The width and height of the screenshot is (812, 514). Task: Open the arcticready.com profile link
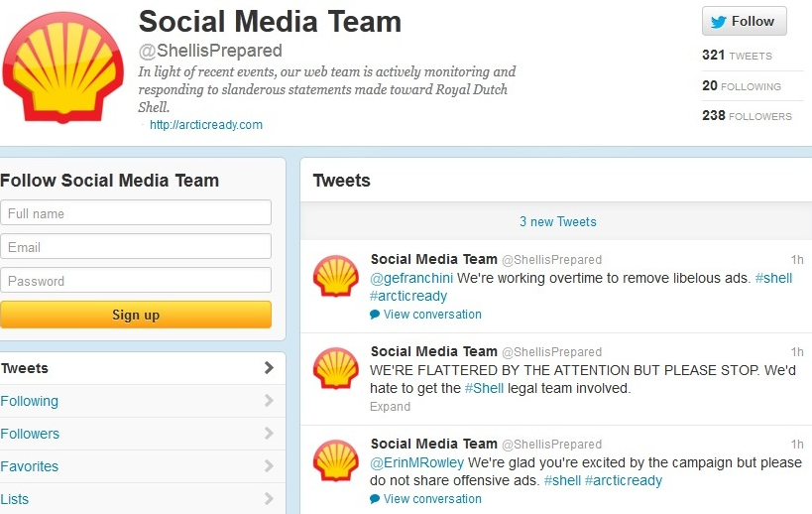tap(206, 125)
